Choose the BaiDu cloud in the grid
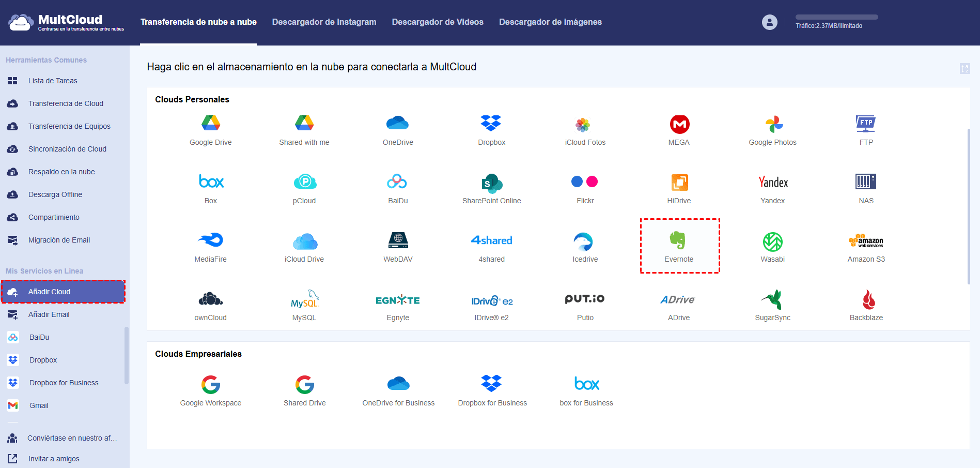Viewport: 980px width, 468px height. (x=398, y=182)
